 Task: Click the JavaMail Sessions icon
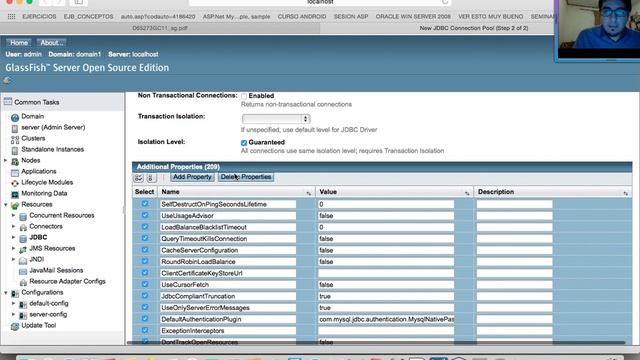[x=23, y=271]
